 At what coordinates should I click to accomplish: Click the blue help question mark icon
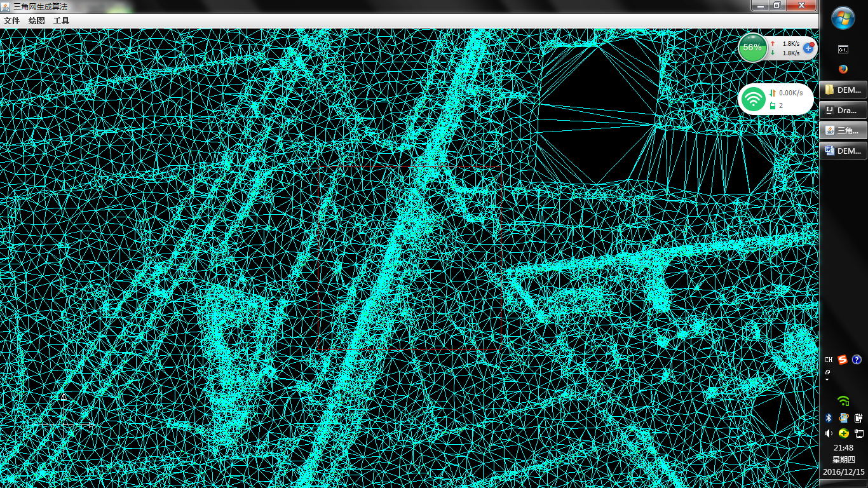pyautogui.click(x=857, y=360)
